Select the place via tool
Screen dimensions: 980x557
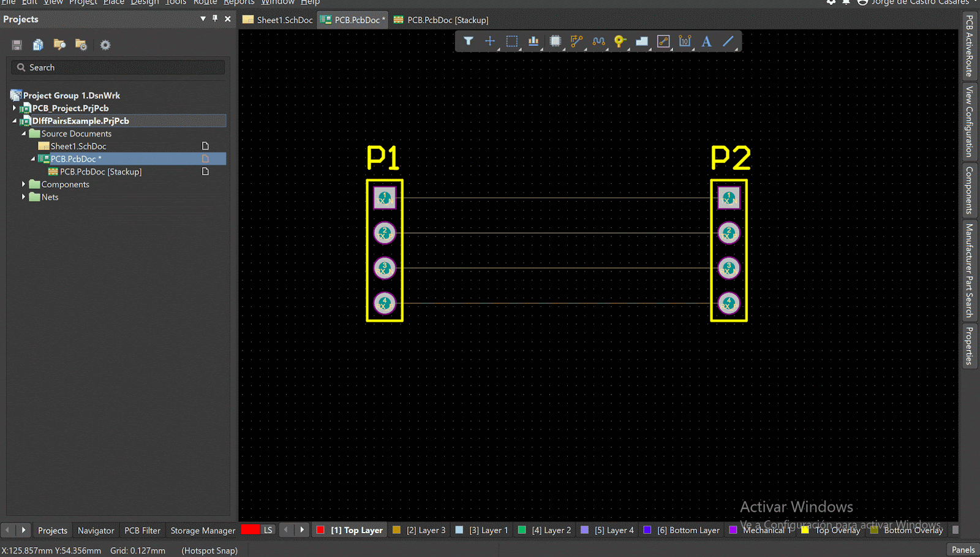click(x=620, y=41)
